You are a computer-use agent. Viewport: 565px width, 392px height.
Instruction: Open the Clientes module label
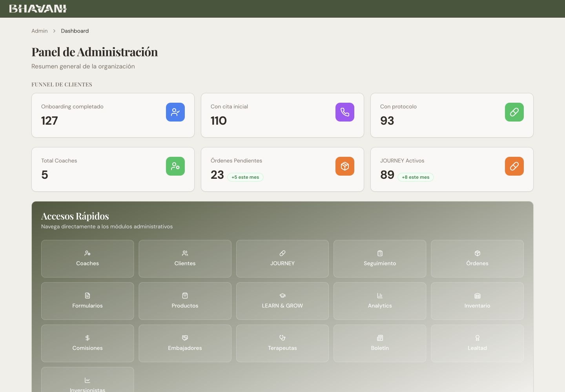(x=185, y=263)
